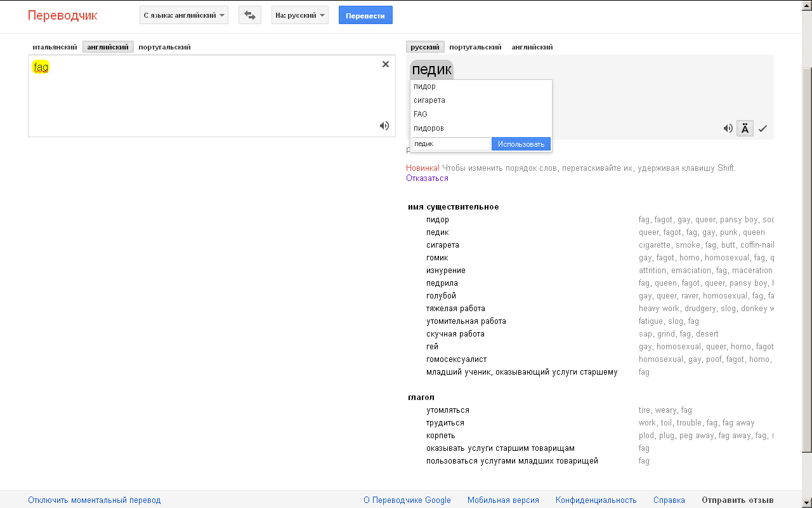Viewport: 812px width, 508px height.
Task: Rate the translation with the checkmark icon
Action: [763, 128]
